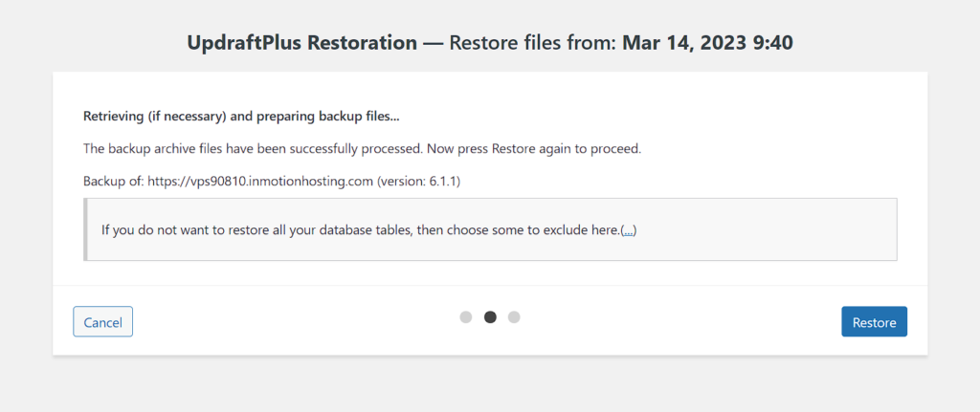980x412 pixels.
Task: Select the third progress step dot
Action: click(514, 317)
